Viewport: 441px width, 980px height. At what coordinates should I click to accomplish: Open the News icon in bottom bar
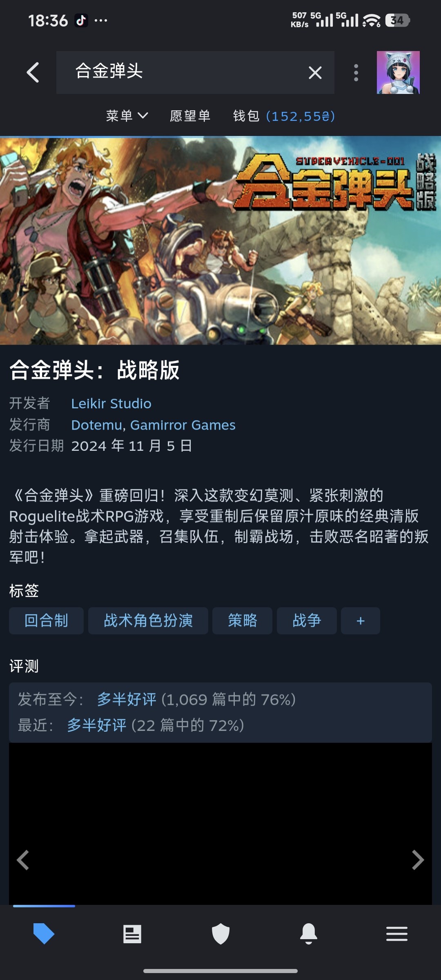coord(132,934)
